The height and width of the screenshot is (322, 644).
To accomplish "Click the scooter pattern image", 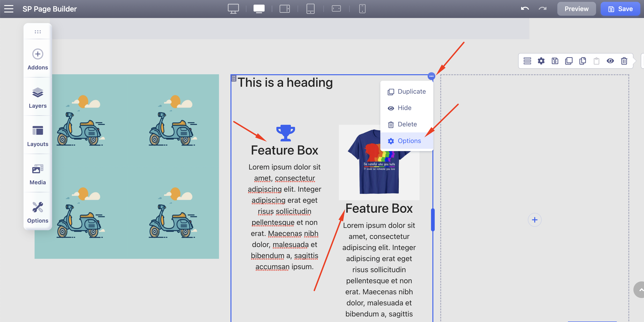I will pos(127,166).
